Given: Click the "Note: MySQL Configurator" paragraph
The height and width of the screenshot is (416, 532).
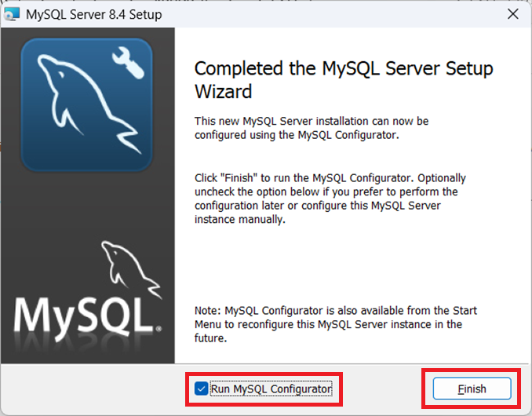Looking at the screenshot, I should pyautogui.click(x=336, y=324).
